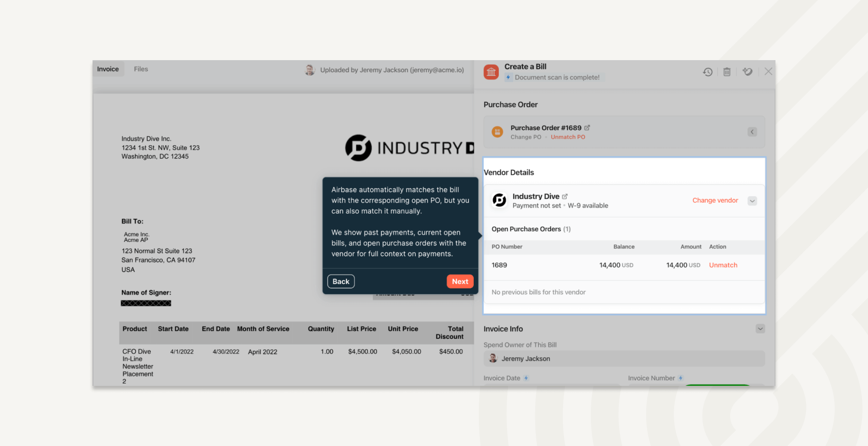Click the lightning icon by Document scan message
Image resolution: width=868 pixels, height=446 pixels.
(x=508, y=77)
